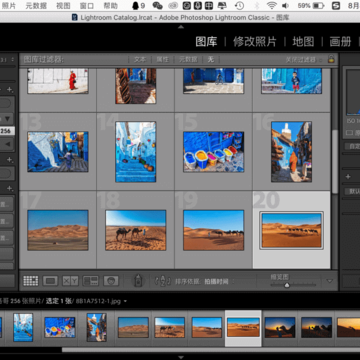This screenshot has height=360, width=360.
Task: Open the WeChat menu bar icon
Action: (x=157, y=5)
